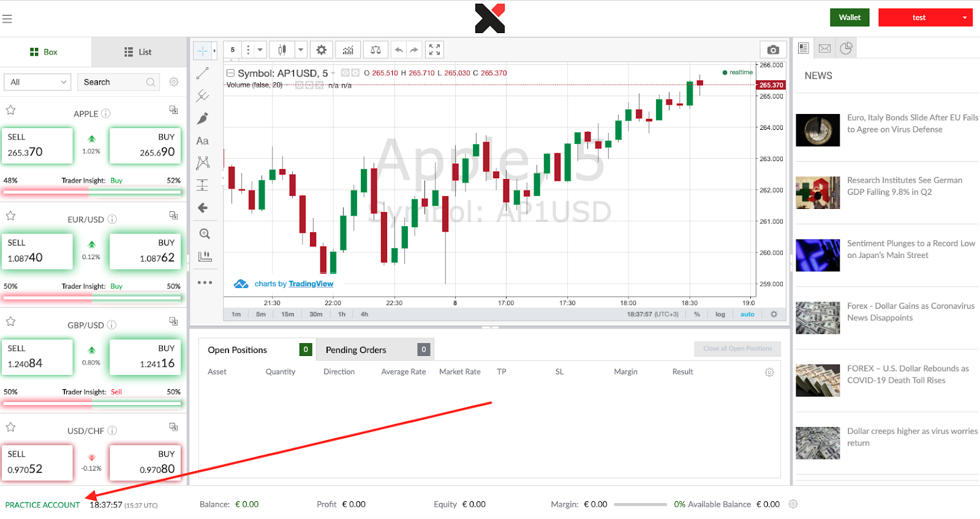Open the All asset category dropdown

38,82
